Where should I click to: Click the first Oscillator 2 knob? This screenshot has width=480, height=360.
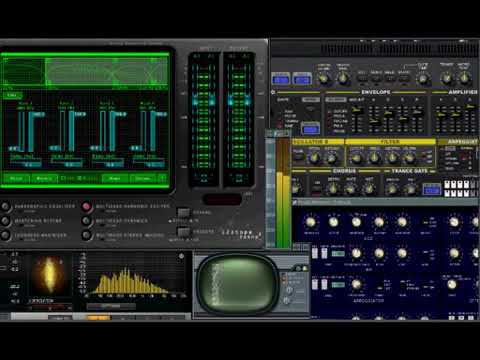coord(314,158)
